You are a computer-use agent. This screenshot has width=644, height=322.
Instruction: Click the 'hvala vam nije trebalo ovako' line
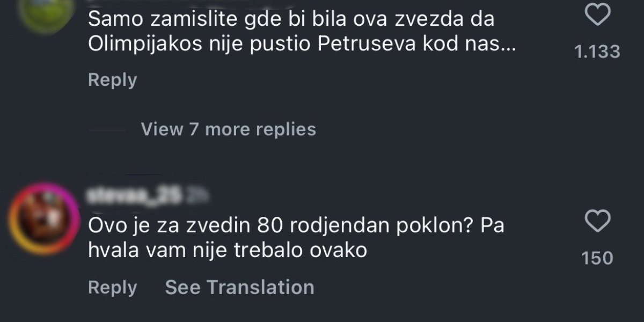coord(227,250)
